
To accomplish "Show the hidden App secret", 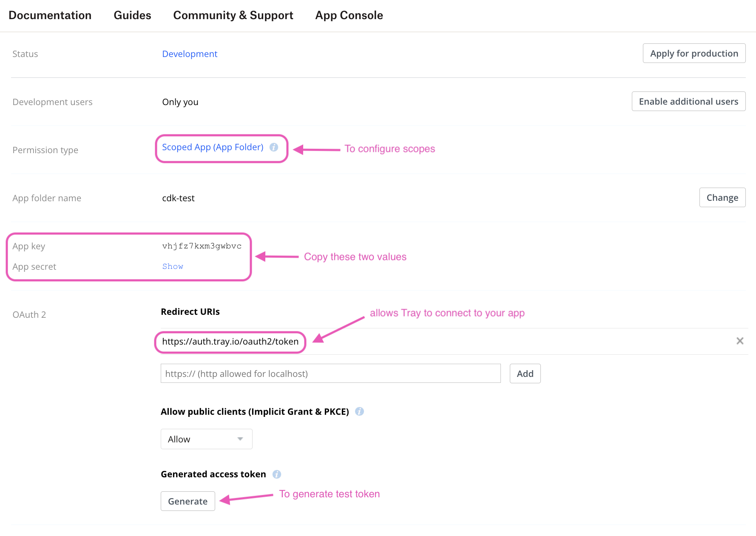I will tap(173, 266).
